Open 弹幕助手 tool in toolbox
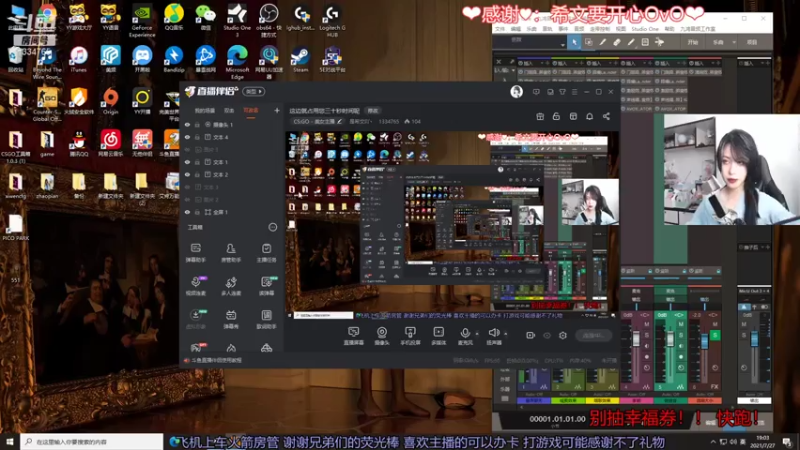Screen dimensions: 800x450 pyautogui.click(x=196, y=253)
